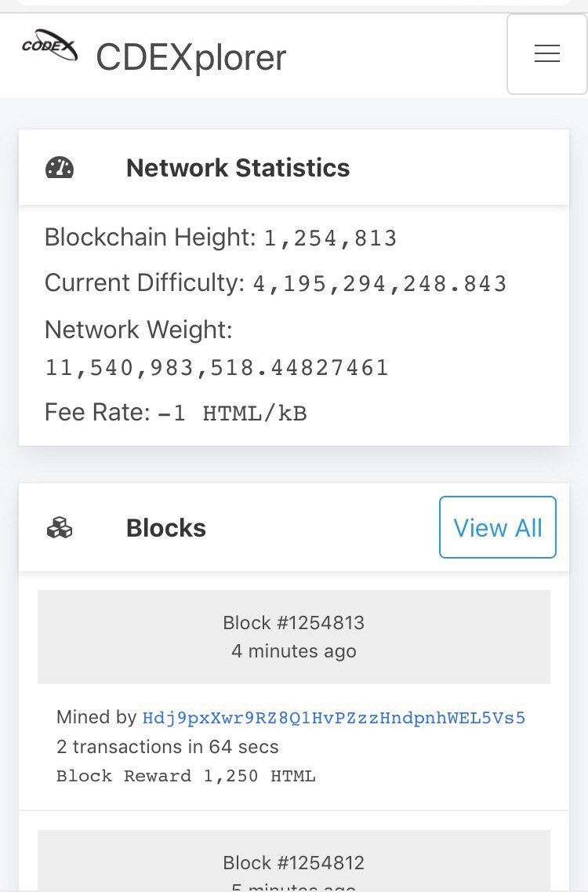This screenshot has height=892, width=588.
Task: Click the Blockchain Height label
Action: tap(151, 237)
